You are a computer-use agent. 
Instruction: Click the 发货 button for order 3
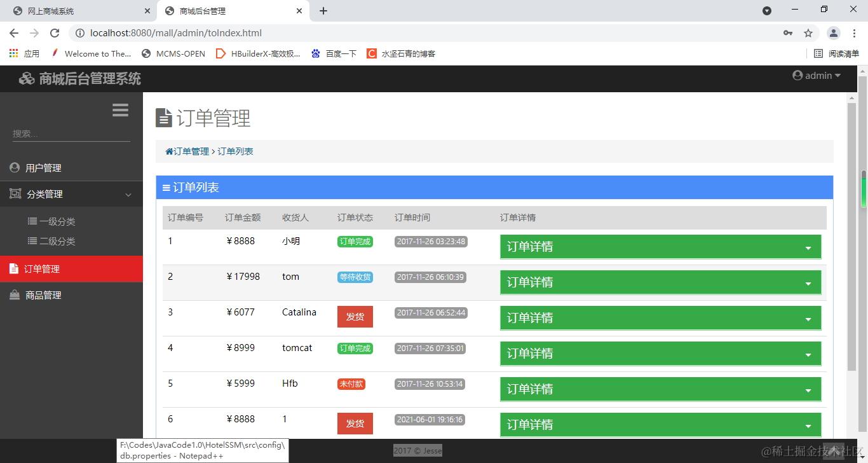tap(355, 316)
